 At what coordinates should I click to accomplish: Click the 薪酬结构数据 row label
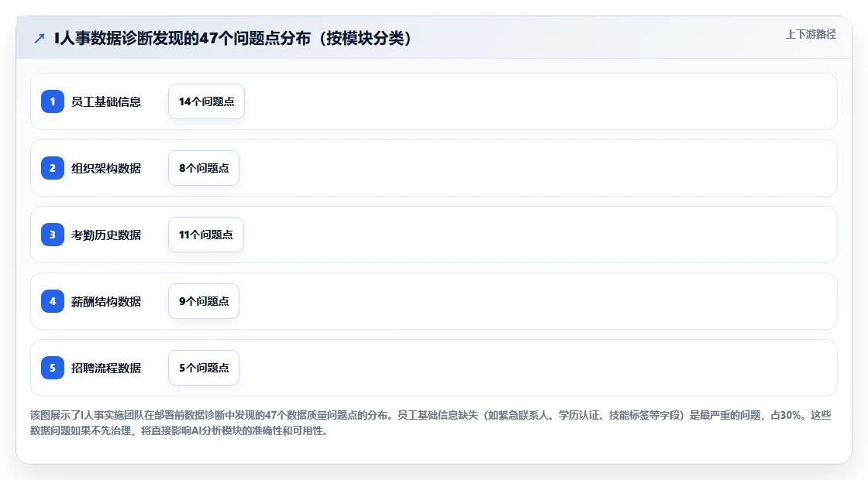(105, 301)
